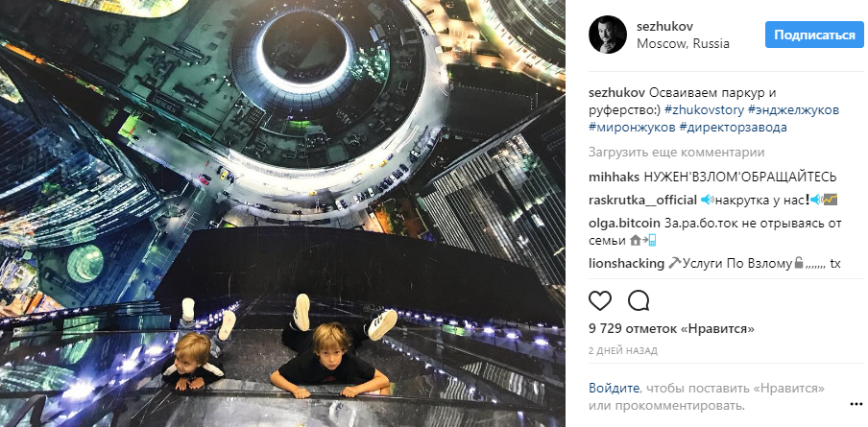Open comments via the speech bubble icon
The height and width of the screenshot is (427, 868).
point(639,301)
